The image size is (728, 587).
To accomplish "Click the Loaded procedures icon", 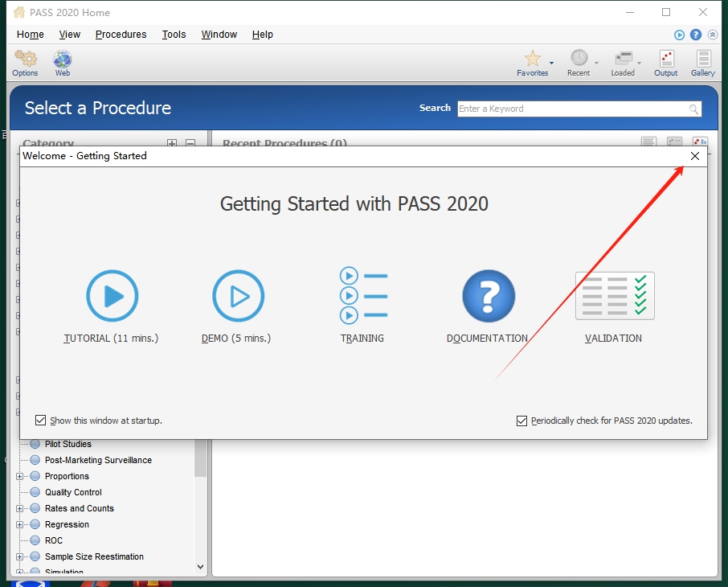I will (624, 59).
